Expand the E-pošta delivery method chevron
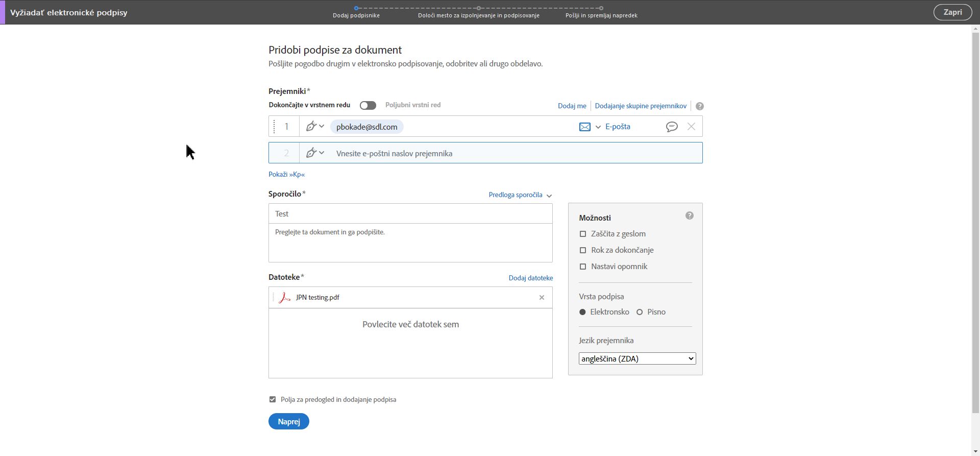 [x=598, y=127]
